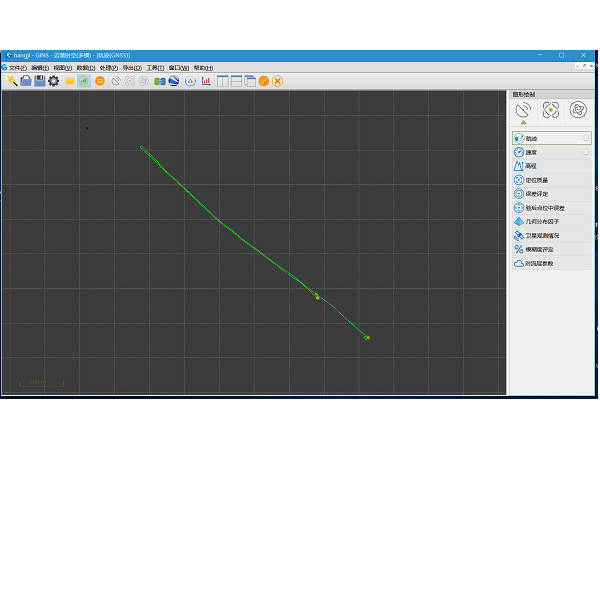Select the 高程 plot item
This screenshot has width=600, height=600.
point(531,166)
